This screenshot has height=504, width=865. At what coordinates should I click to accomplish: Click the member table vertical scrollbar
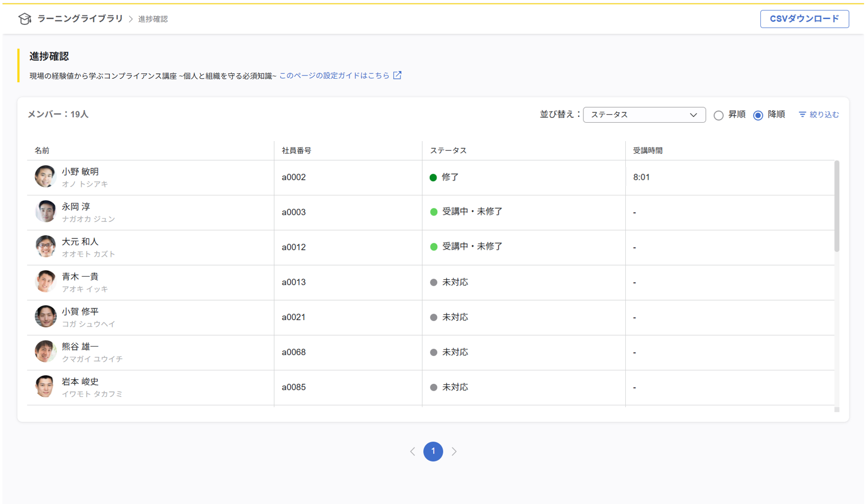coord(837,206)
